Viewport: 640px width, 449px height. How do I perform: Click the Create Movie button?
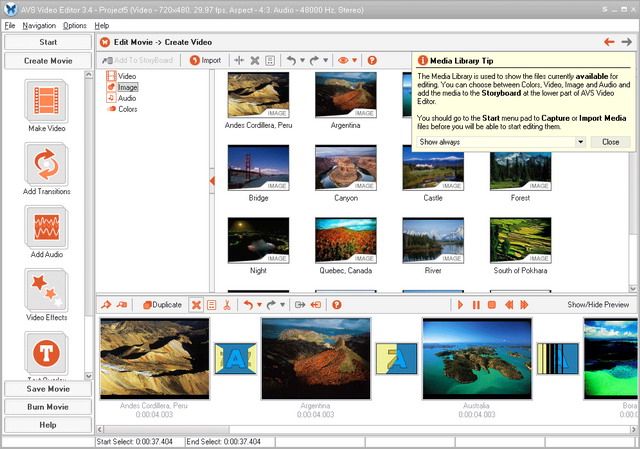48,61
